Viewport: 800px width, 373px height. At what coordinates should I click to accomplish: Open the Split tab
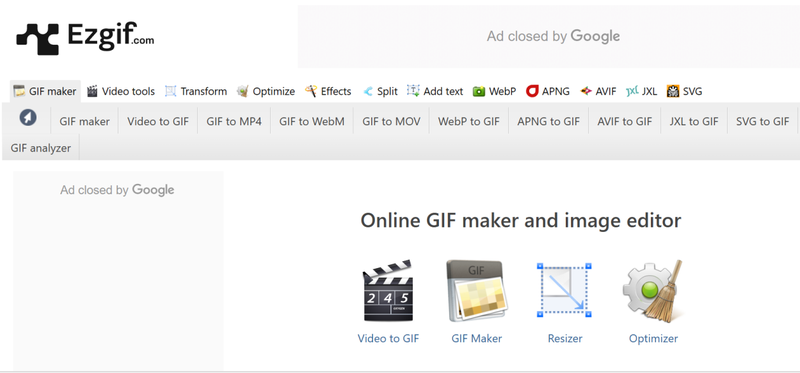click(x=380, y=91)
